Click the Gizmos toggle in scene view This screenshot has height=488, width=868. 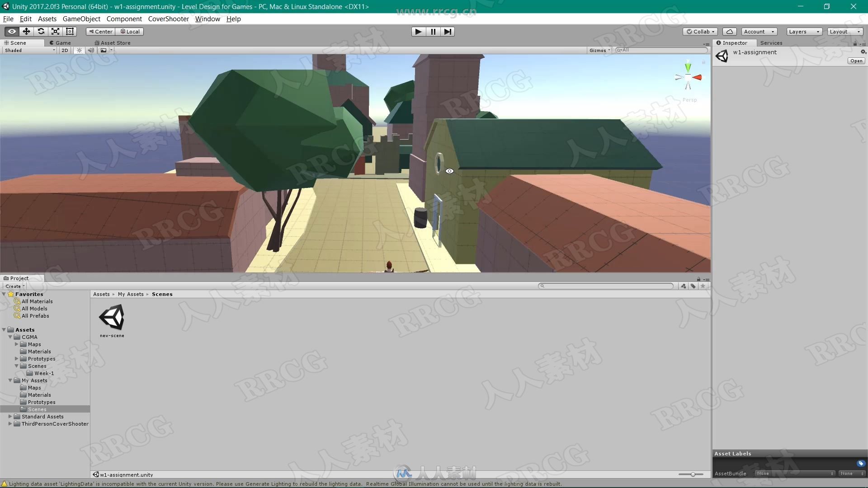coord(597,49)
